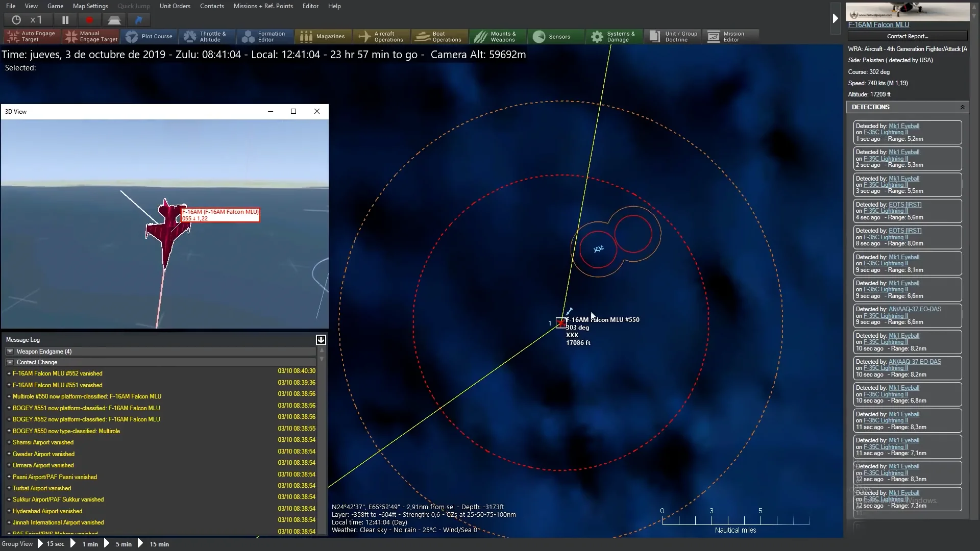Open Systems & Damage
This screenshot has height=551, width=980.
tap(614, 36)
